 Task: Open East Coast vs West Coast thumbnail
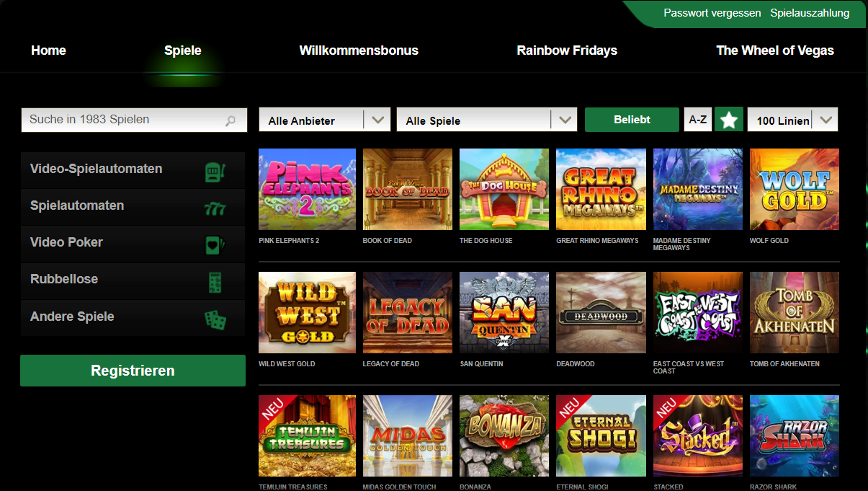coord(698,312)
